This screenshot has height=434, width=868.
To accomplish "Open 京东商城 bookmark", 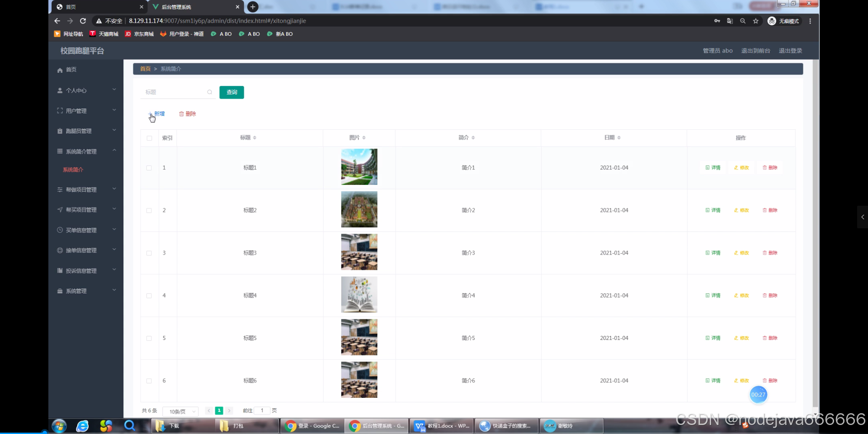I will tap(139, 34).
